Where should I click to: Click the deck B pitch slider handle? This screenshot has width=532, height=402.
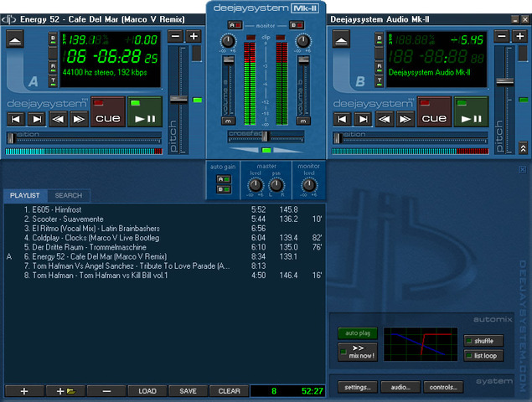505,81
